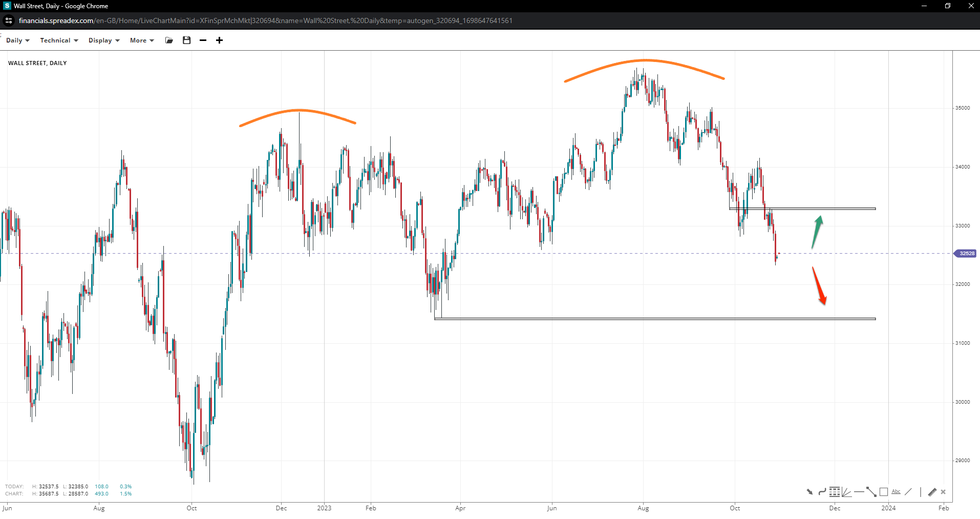Expand the Technical indicators menu
This screenshot has height=519, width=980.
(x=59, y=40)
